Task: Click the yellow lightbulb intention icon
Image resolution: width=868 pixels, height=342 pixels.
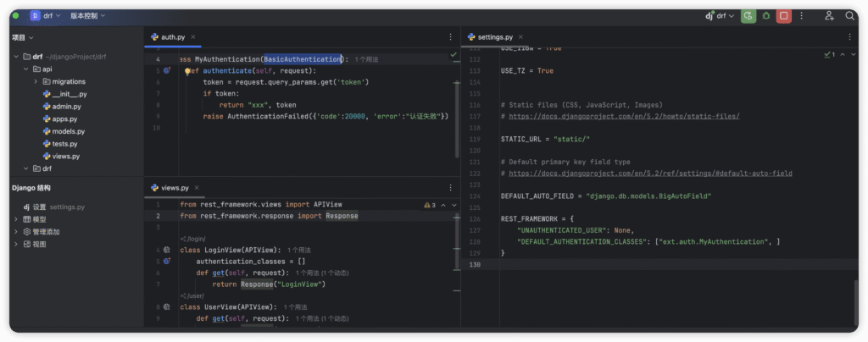Action: [x=187, y=72]
